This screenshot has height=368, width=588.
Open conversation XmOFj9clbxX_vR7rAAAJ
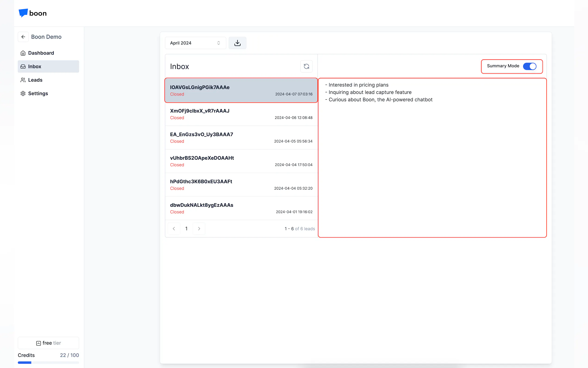pyautogui.click(x=241, y=114)
